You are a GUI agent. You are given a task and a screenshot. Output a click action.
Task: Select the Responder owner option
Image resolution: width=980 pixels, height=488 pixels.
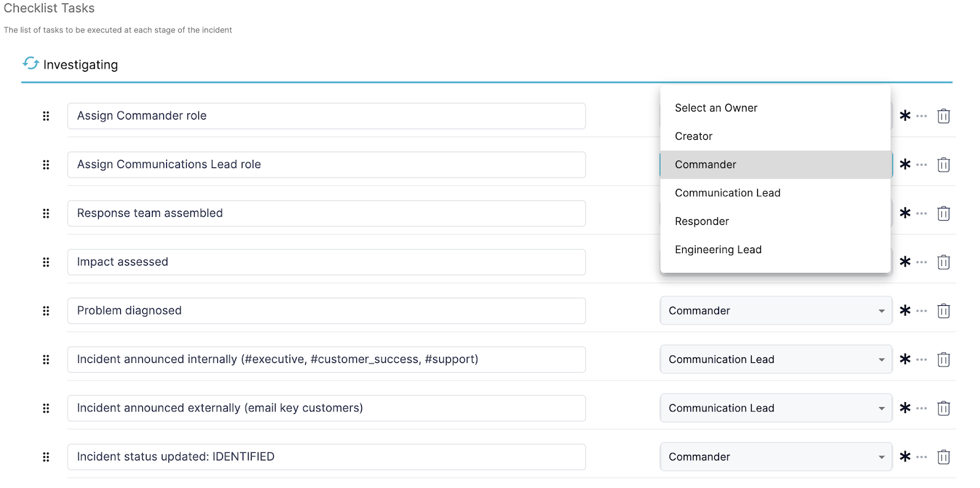pyautogui.click(x=702, y=221)
